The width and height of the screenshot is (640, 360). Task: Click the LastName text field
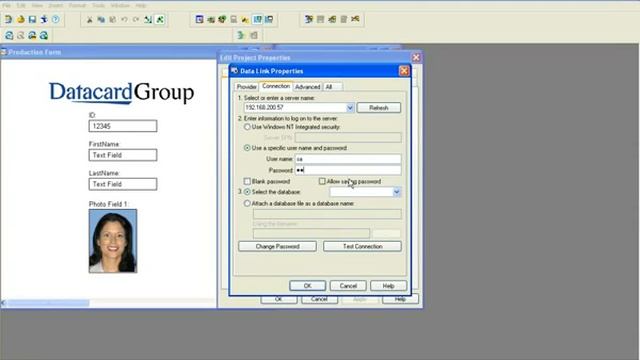(123, 184)
